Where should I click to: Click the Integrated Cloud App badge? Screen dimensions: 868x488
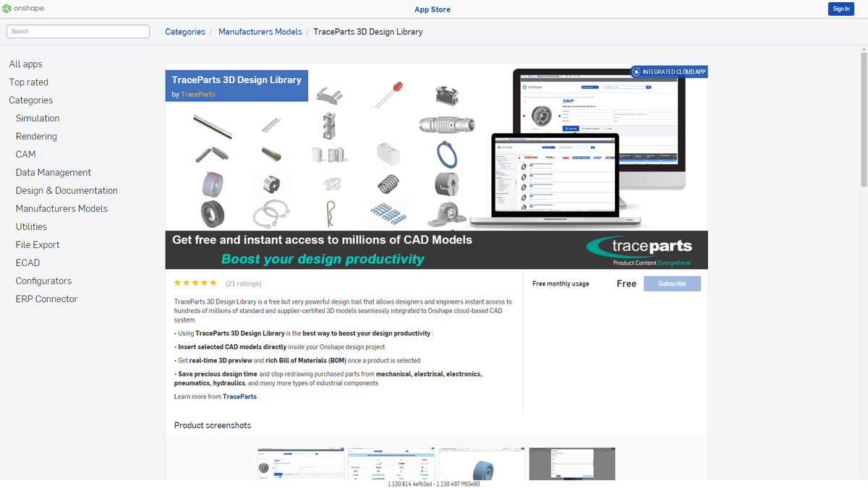[x=668, y=72]
